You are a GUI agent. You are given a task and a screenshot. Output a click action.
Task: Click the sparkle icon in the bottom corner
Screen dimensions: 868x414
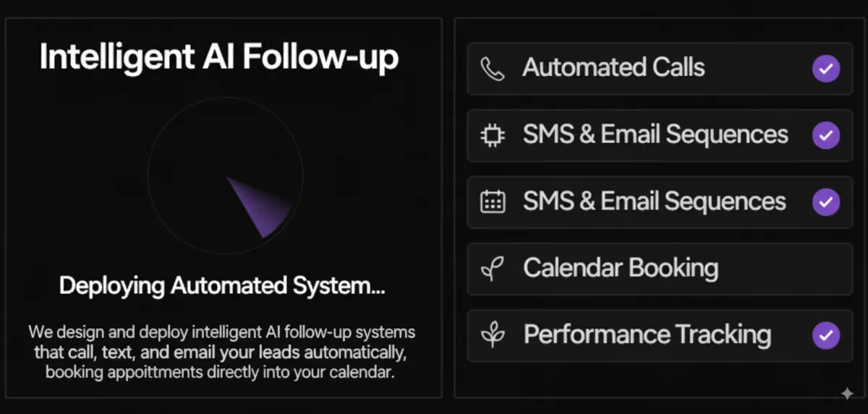click(847, 393)
